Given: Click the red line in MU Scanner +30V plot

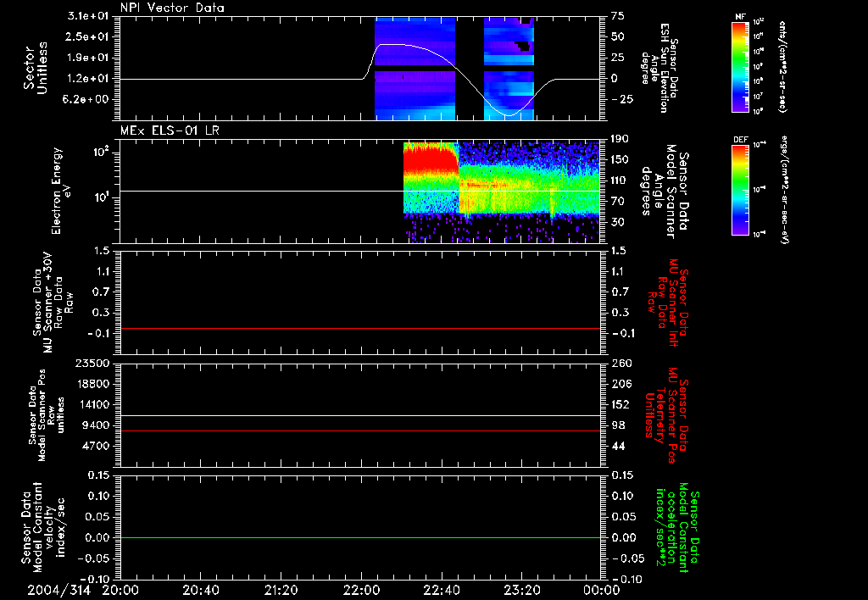Looking at the screenshot, I should pyautogui.click(x=360, y=328).
